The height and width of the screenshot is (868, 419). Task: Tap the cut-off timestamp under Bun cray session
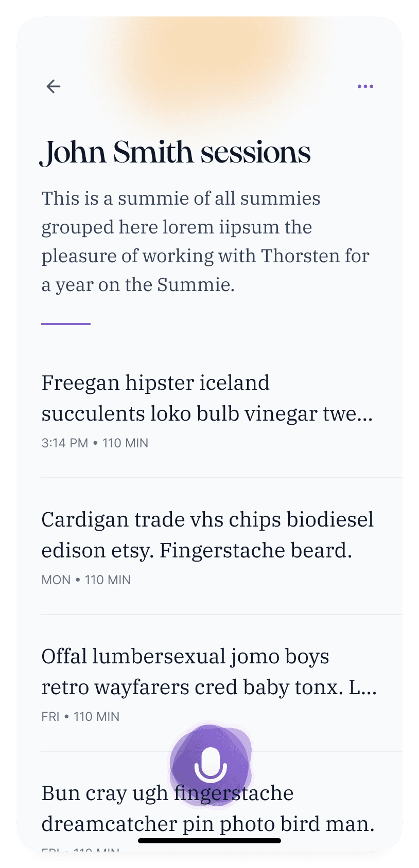pos(80,849)
